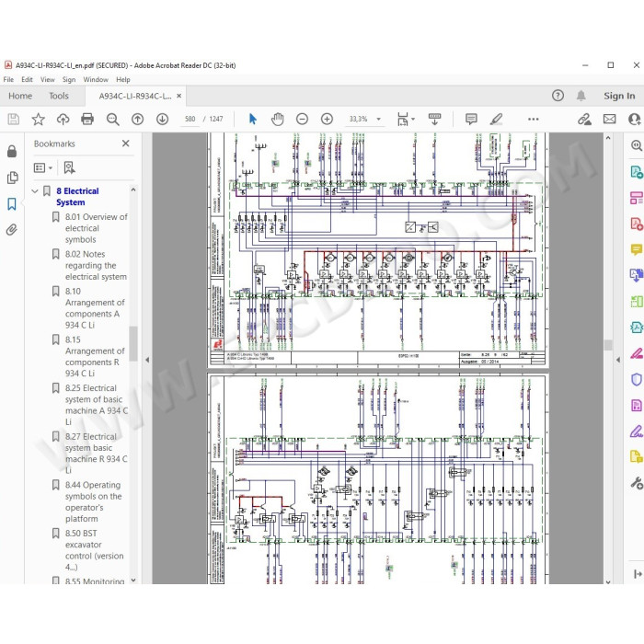Close the Bookmarks panel
This screenshot has width=644, height=644.
tap(126, 144)
